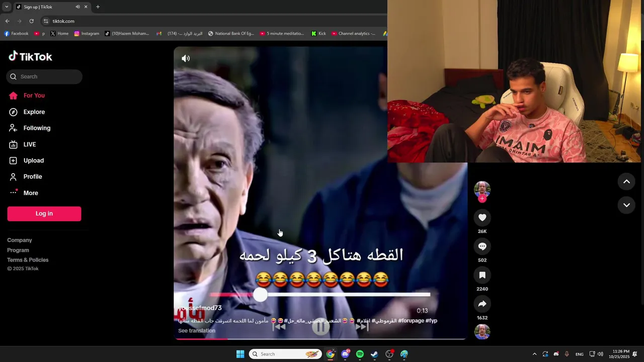The image size is (644, 362).
Task: Open the notifications bell icon
Action: coord(635,354)
